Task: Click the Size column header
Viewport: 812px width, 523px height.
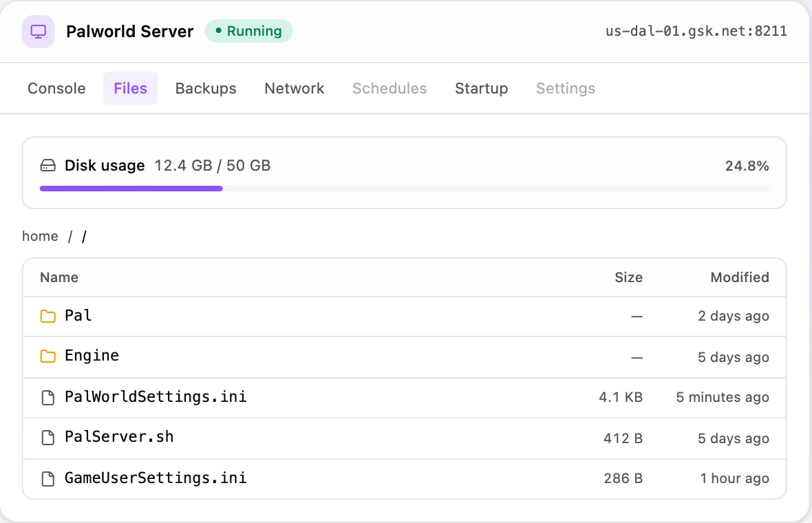Action: click(x=629, y=277)
